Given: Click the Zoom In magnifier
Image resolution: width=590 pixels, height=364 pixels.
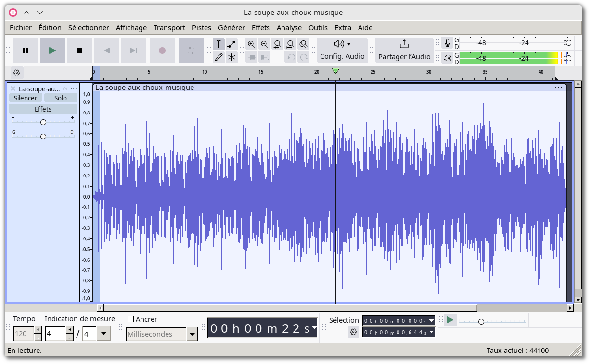Looking at the screenshot, I should coord(251,44).
